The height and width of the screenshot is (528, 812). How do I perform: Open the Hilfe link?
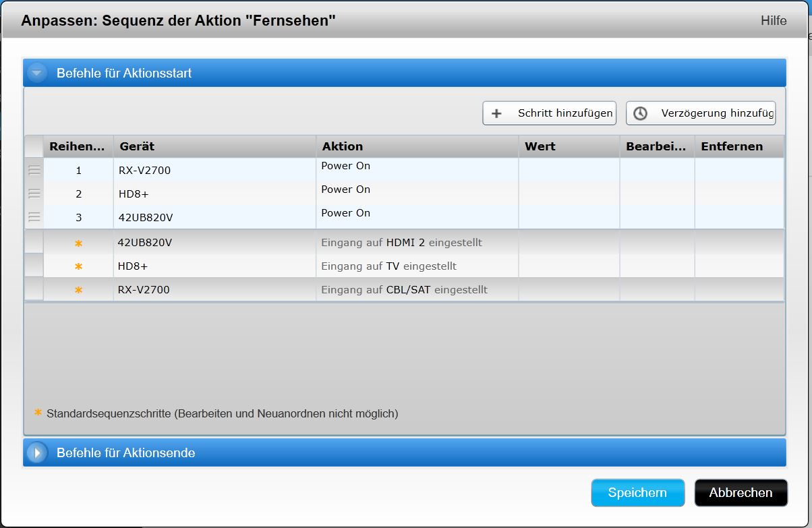pos(774,21)
